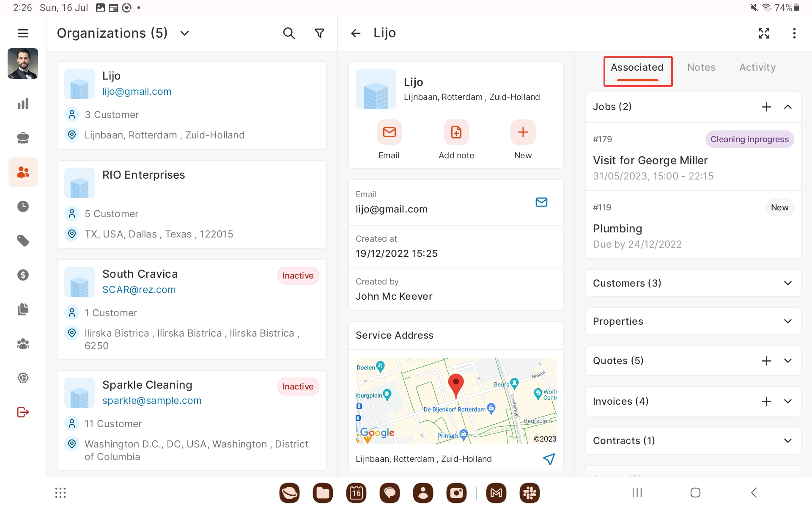Image resolution: width=812 pixels, height=508 pixels.
Task: Collapse the Jobs (2) section
Action: tap(787, 107)
